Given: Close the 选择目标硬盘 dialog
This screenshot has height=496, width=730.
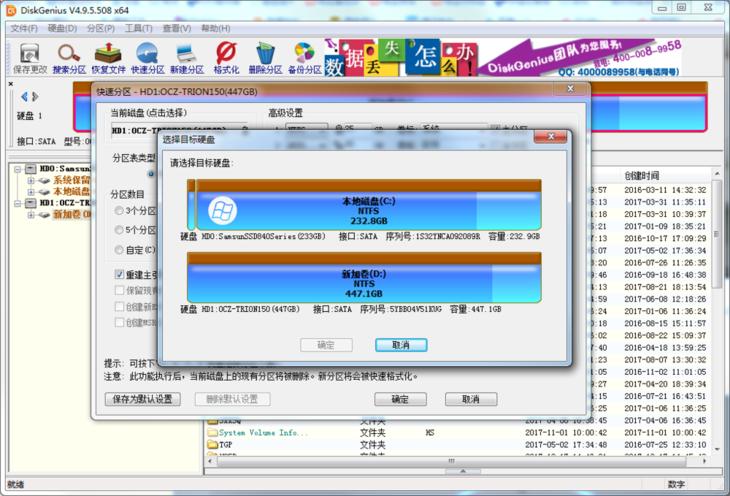Looking at the screenshot, I should [551, 136].
